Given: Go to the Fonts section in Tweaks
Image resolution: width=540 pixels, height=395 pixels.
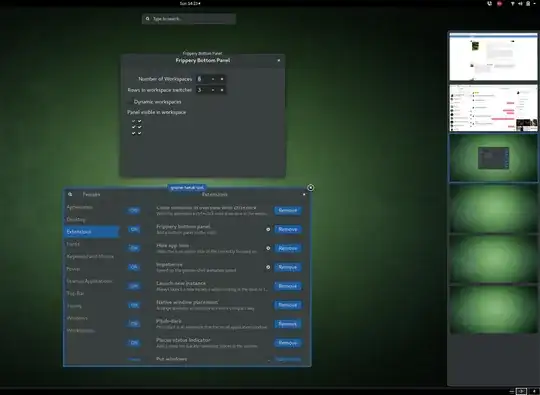Looking at the screenshot, I should point(92,244).
